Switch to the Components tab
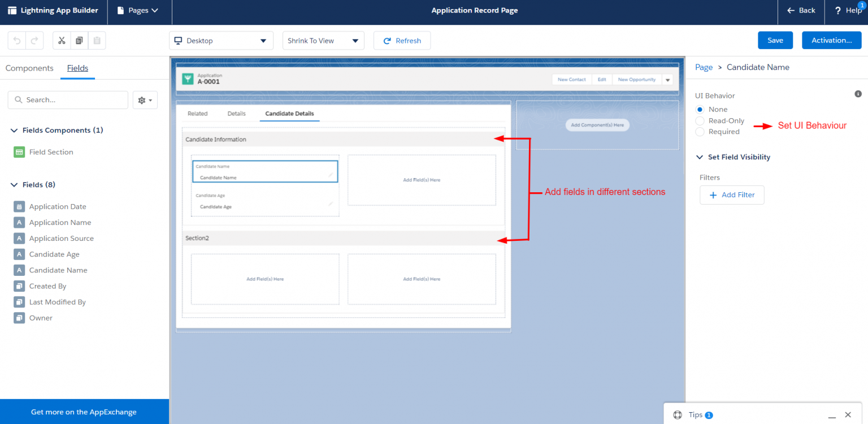This screenshot has width=868, height=424. click(x=29, y=68)
